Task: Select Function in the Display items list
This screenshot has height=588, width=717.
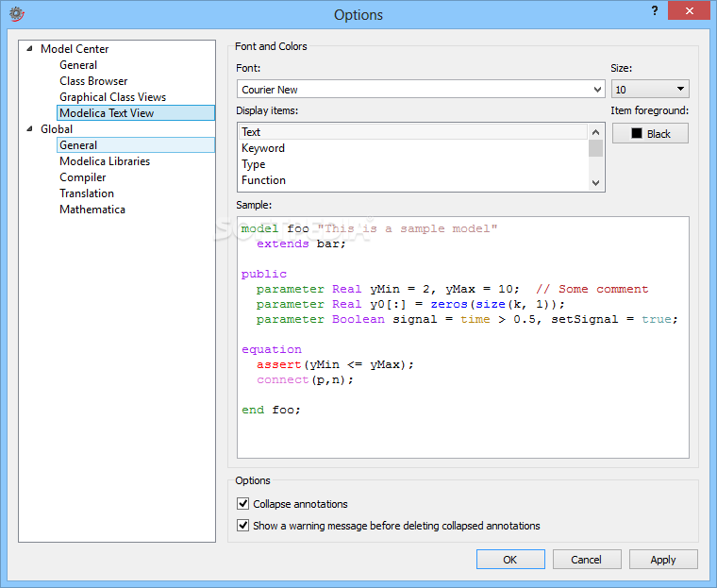Action: tap(413, 180)
